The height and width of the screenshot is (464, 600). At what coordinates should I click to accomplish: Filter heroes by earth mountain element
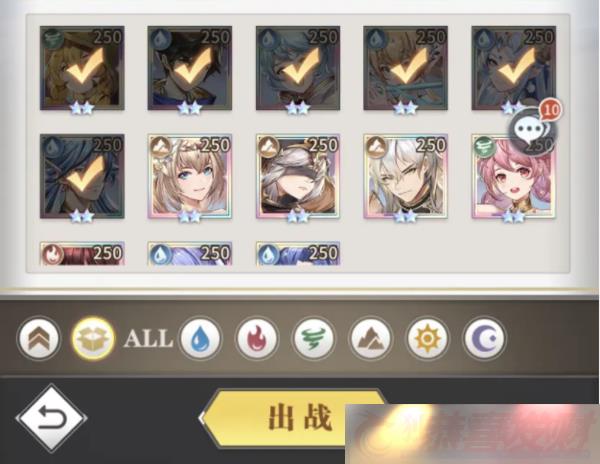[x=370, y=339]
